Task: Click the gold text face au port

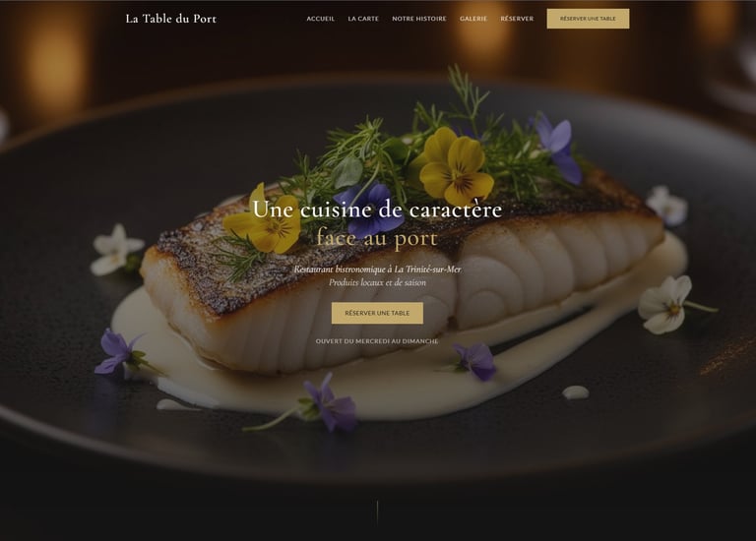Action: [x=377, y=238]
